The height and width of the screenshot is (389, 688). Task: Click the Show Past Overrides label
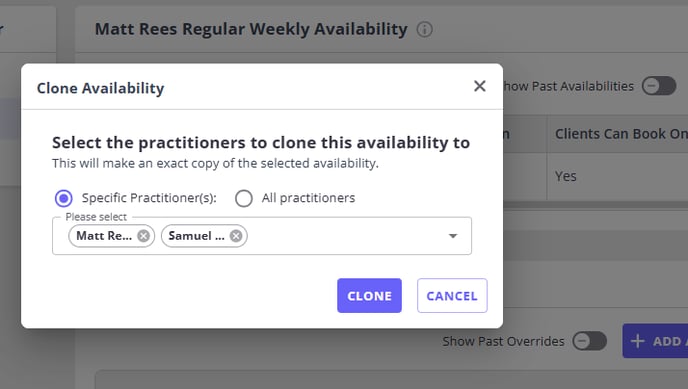503,341
